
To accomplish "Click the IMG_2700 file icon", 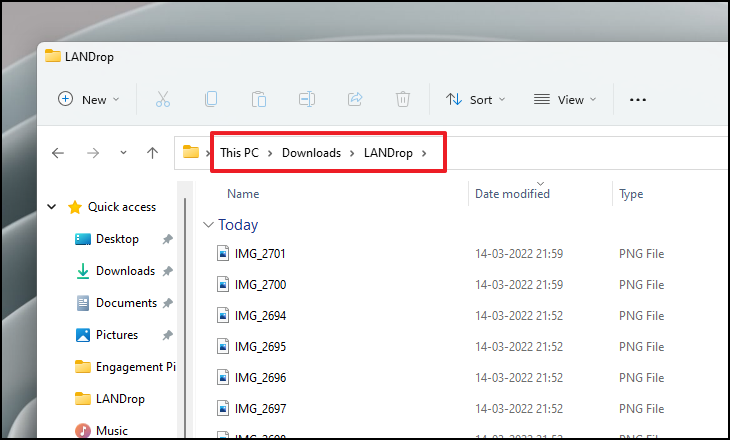I will pyautogui.click(x=223, y=284).
